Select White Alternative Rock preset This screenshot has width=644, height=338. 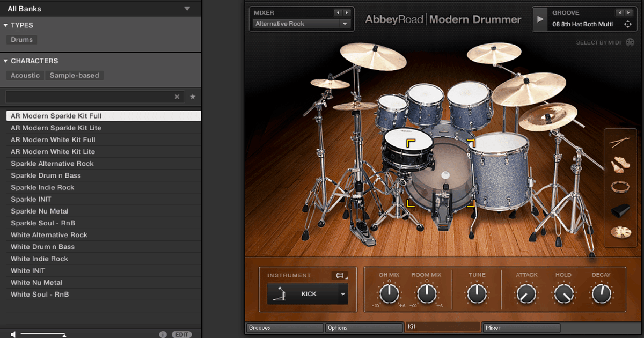coord(104,235)
